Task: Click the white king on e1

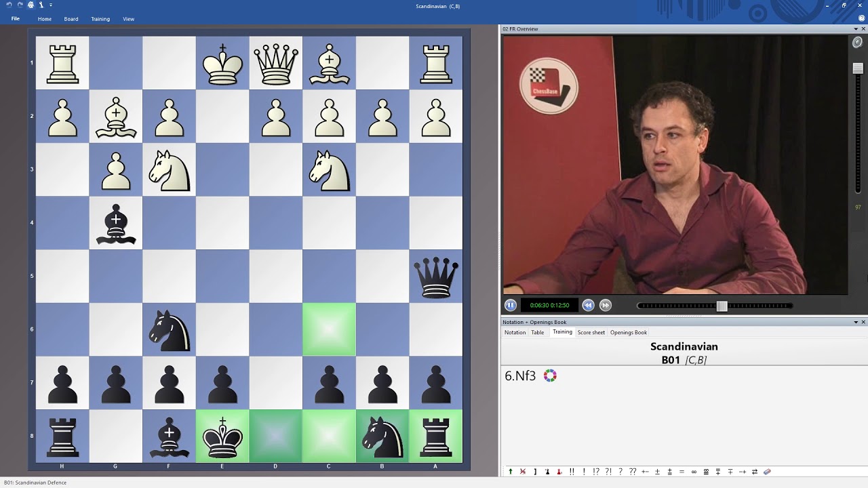Action: pyautogui.click(x=222, y=63)
